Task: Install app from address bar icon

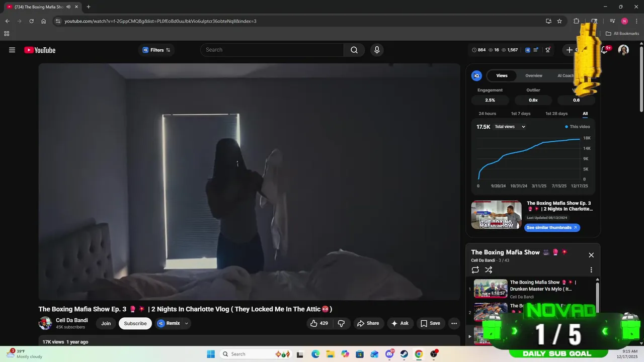Action: 548,21
